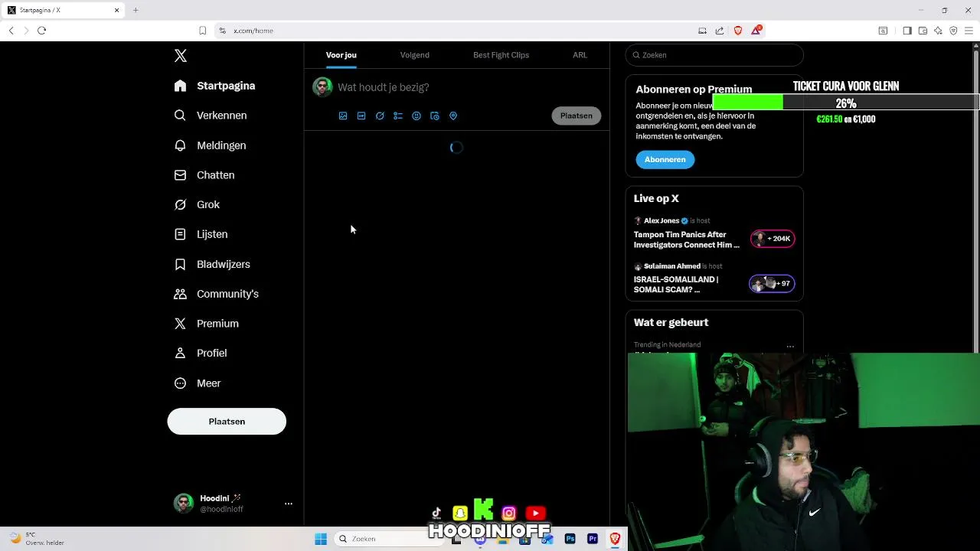This screenshot has height=551, width=980.
Task: Click the share icon in address bar
Action: [x=720, y=31]
